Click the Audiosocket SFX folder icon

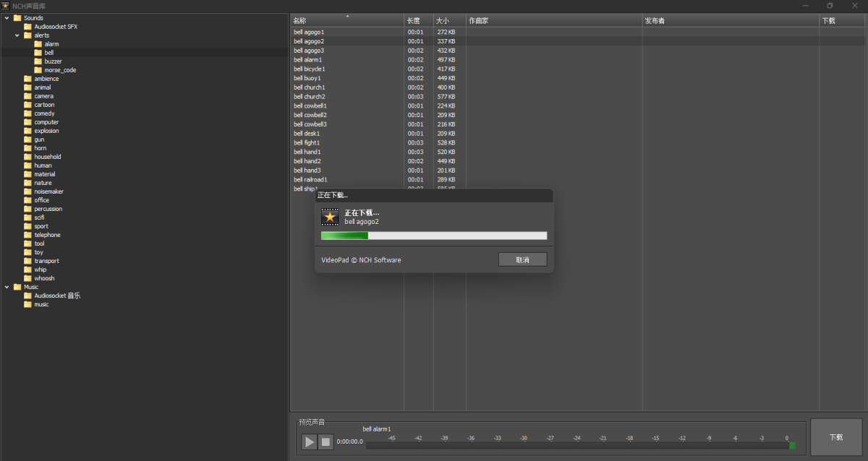point(28,27)
